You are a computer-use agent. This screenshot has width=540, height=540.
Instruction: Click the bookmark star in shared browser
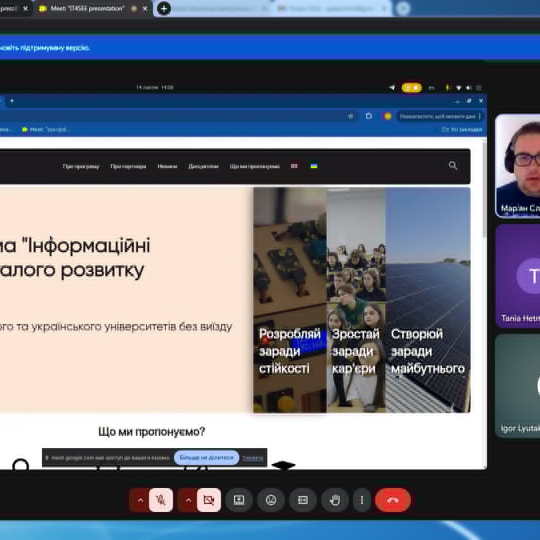(351, 116)
